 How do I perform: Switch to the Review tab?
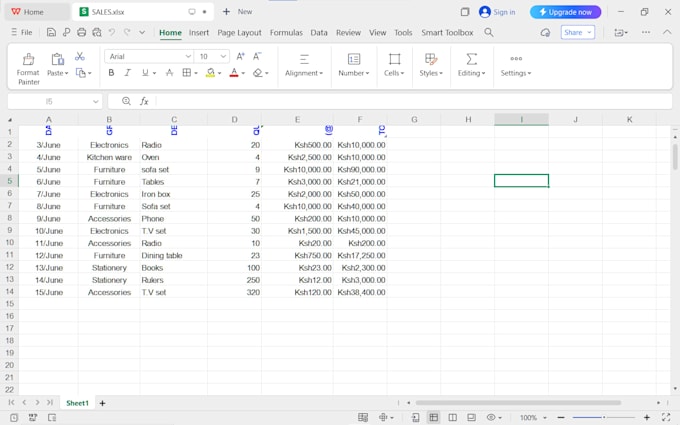(x=348, y=33)
